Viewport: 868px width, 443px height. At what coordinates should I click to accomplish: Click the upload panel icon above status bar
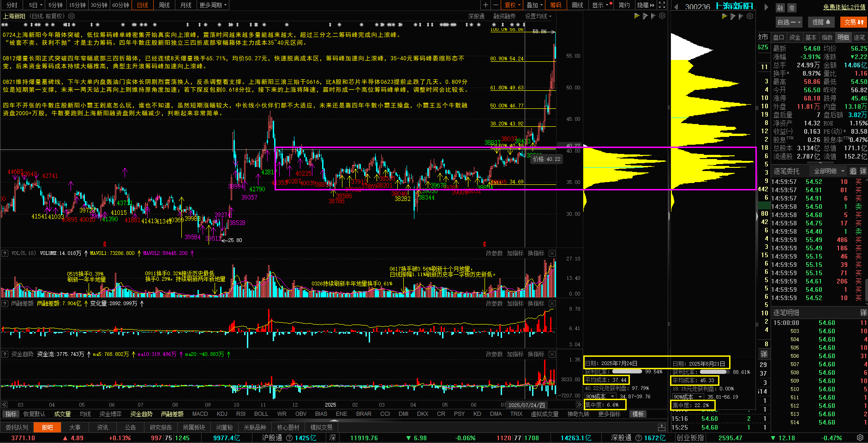(661, 427)
